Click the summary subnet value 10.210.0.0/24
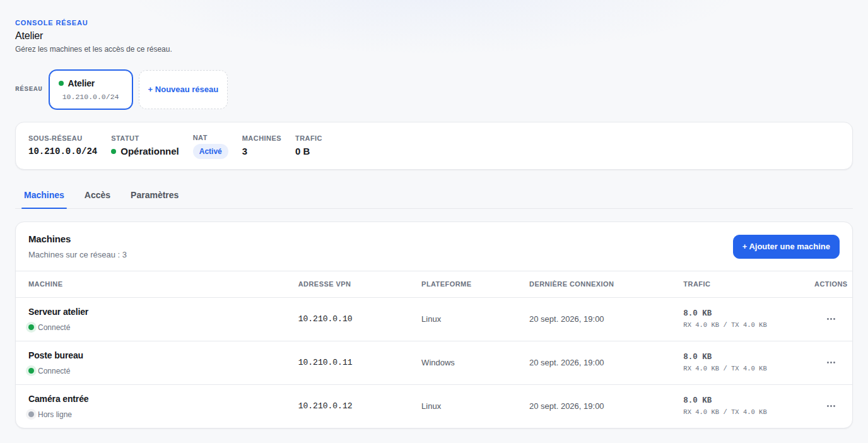Viewport: 868px width, 443px height. point(63,151)
